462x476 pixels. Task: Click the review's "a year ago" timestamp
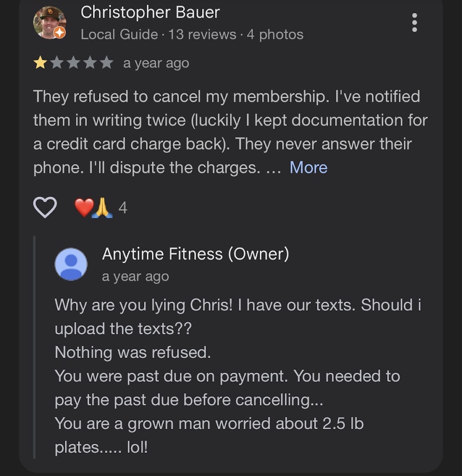pyautogui.click(x=156, y=63)
